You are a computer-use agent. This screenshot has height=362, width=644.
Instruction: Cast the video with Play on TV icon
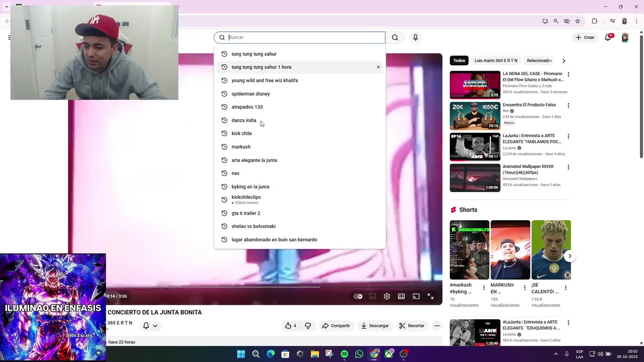416,296
